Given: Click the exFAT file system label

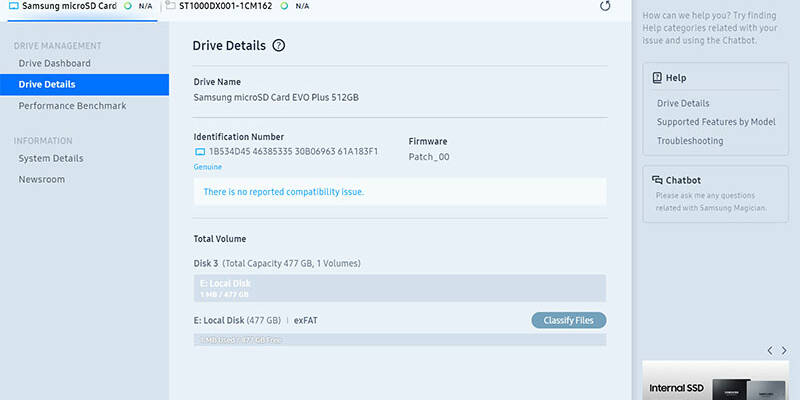Looking at the screenshot, I should [306, 320].
